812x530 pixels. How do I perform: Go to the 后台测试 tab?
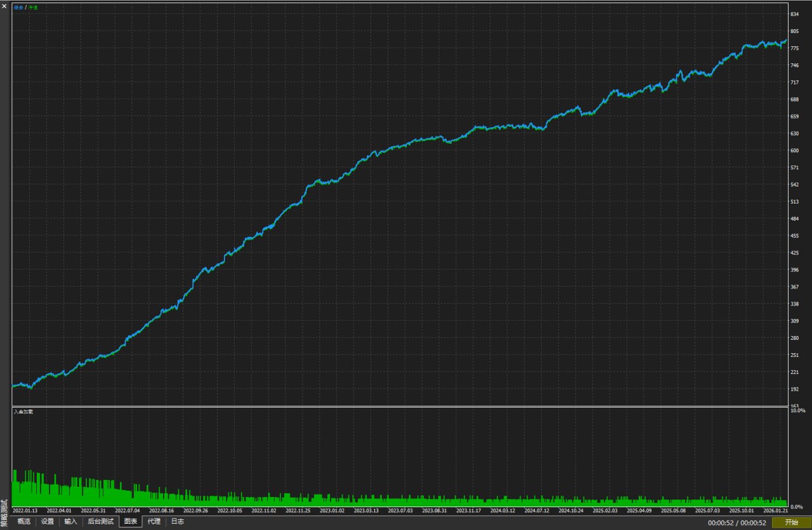(x=100, y=522)
